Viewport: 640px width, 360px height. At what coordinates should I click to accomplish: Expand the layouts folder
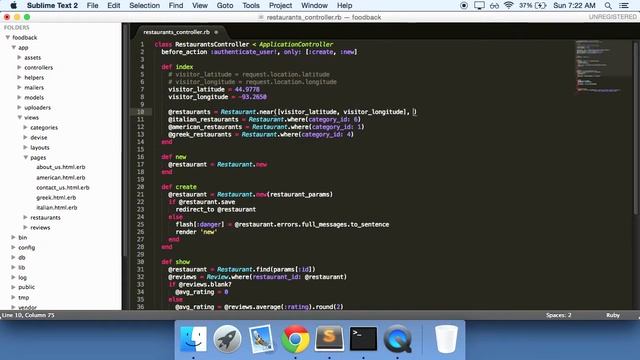[25, 147]
